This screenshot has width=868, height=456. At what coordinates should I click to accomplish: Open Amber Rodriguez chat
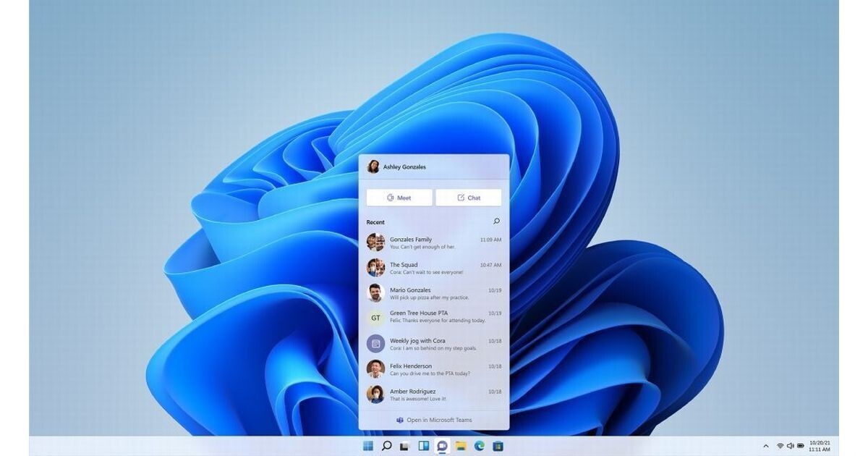point(433,394)
